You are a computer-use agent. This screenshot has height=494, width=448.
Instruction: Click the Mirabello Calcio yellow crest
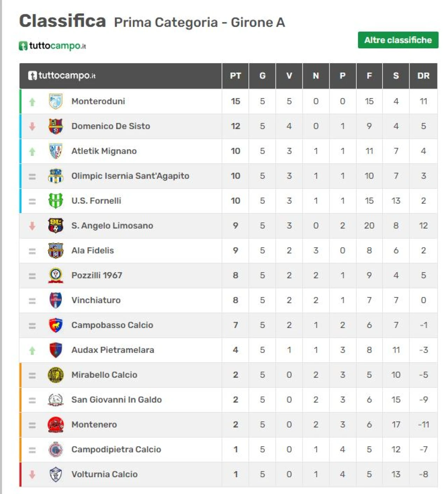(x=55, y=375)
